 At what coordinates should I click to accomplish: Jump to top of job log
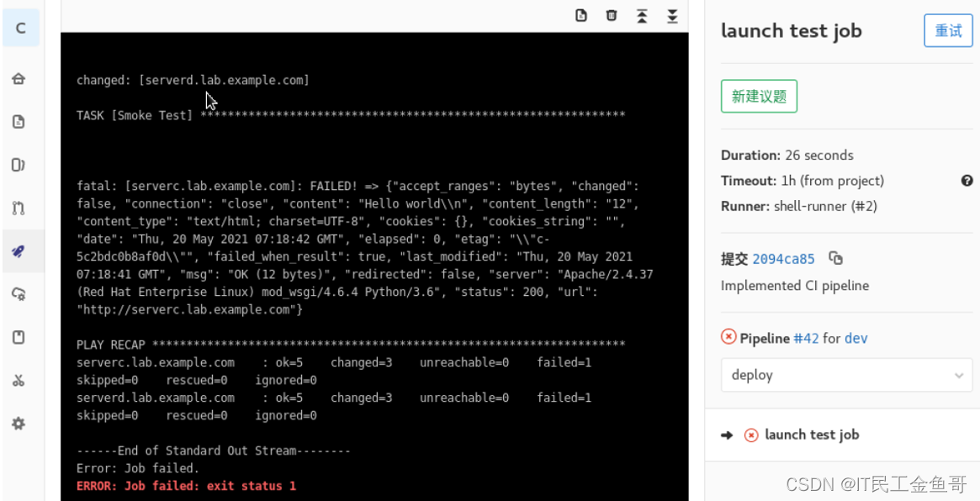pos(642,16)
